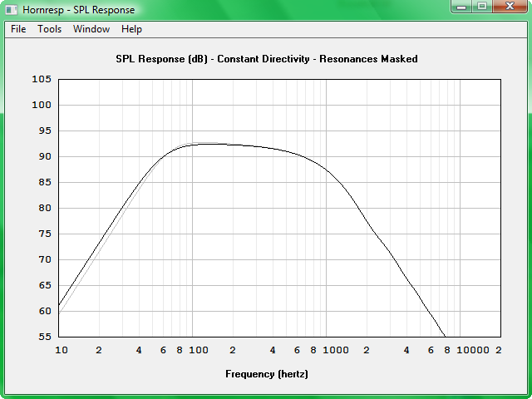Click the '100' value on the dB axis
Viewport: 532px width, 399px height.
pyautogui.click(x=42, y=105)
